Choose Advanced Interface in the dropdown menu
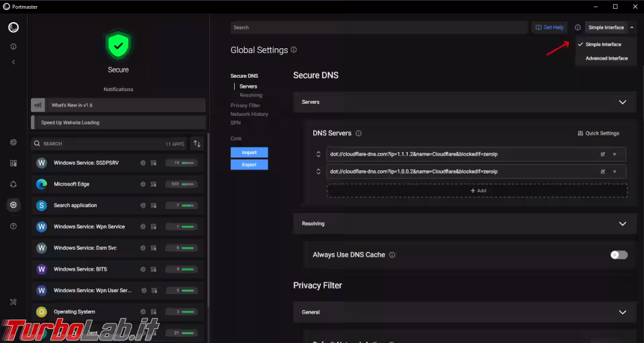This screenshot has width=644, height=343. coord(606,58)
